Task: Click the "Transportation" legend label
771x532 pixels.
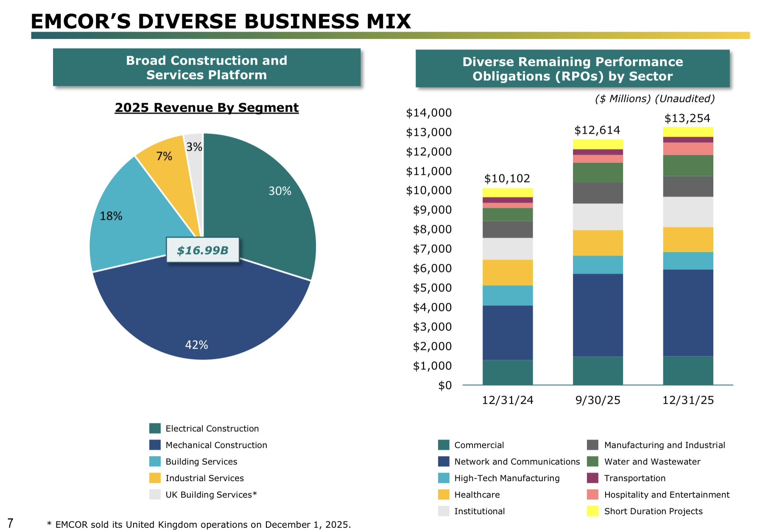Action: (635, 478)
